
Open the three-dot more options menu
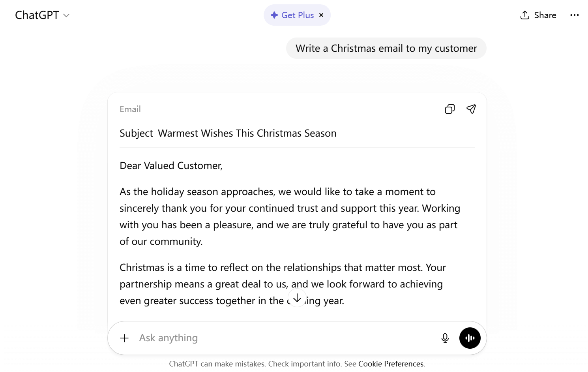pos(574,15)
